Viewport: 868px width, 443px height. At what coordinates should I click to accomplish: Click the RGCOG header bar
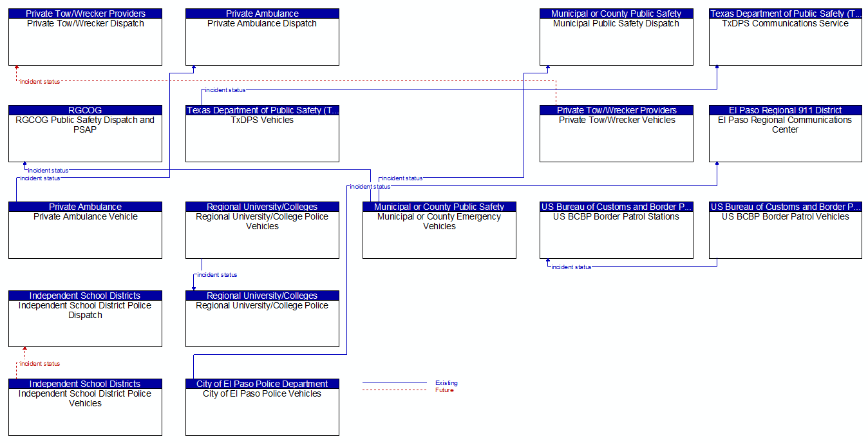pos(85,110)
